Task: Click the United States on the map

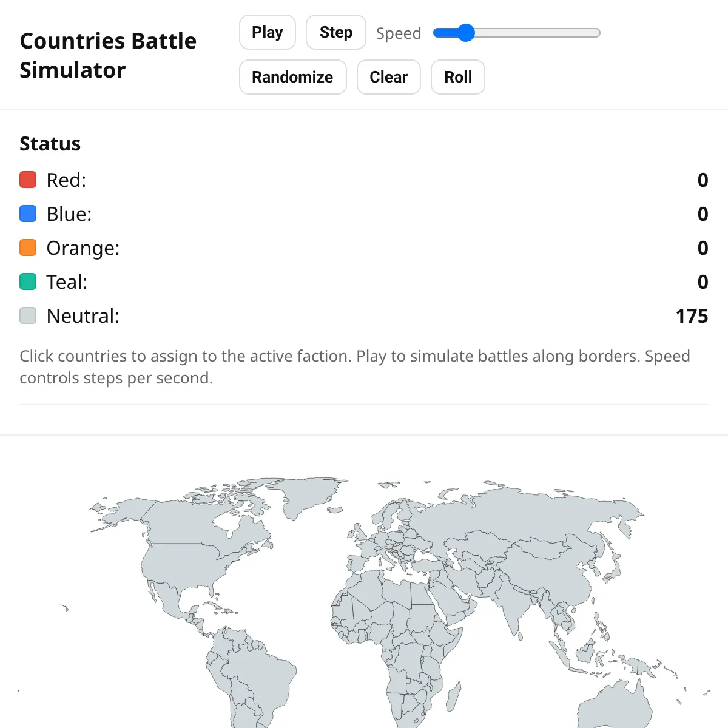Action: coord(182,564)
